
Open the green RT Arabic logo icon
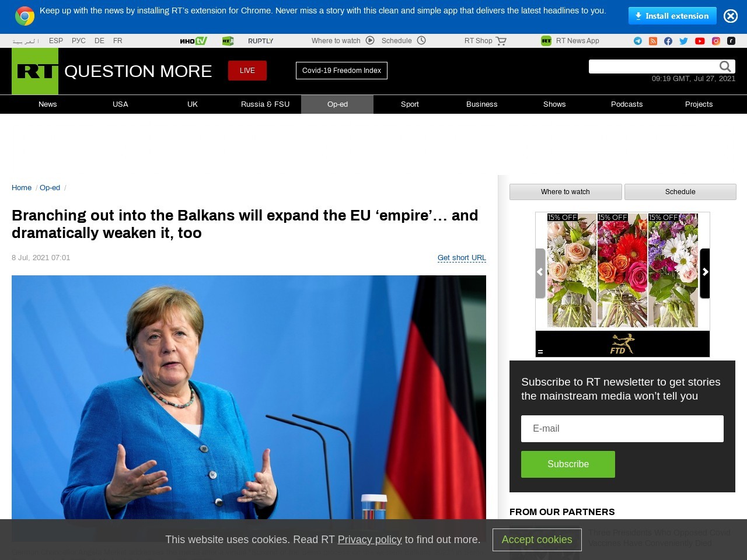point(228,41)
